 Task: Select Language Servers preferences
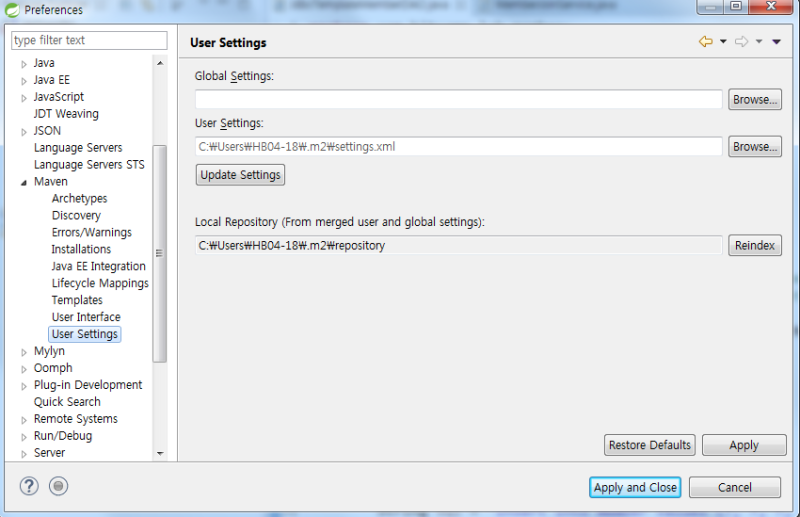click(x=78, y=147)
